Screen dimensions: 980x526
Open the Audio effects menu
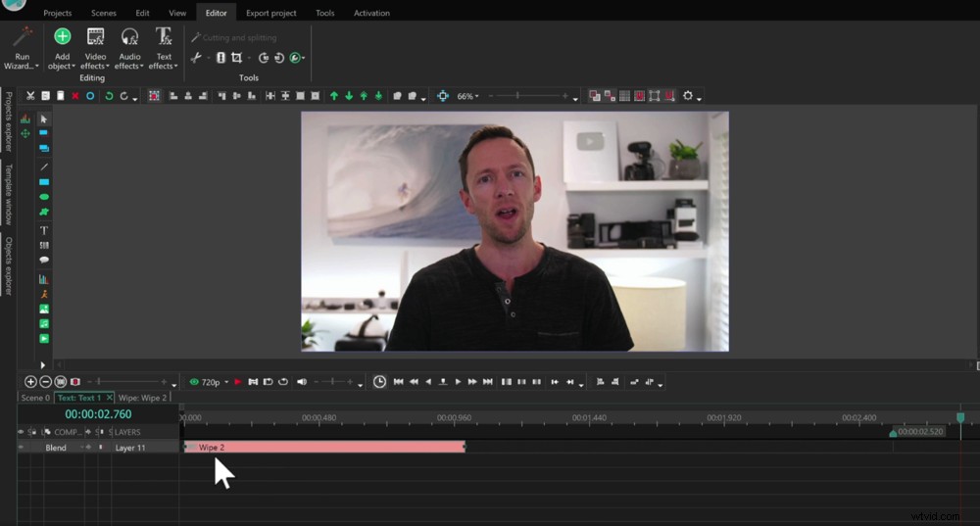(x=129, y=49)
